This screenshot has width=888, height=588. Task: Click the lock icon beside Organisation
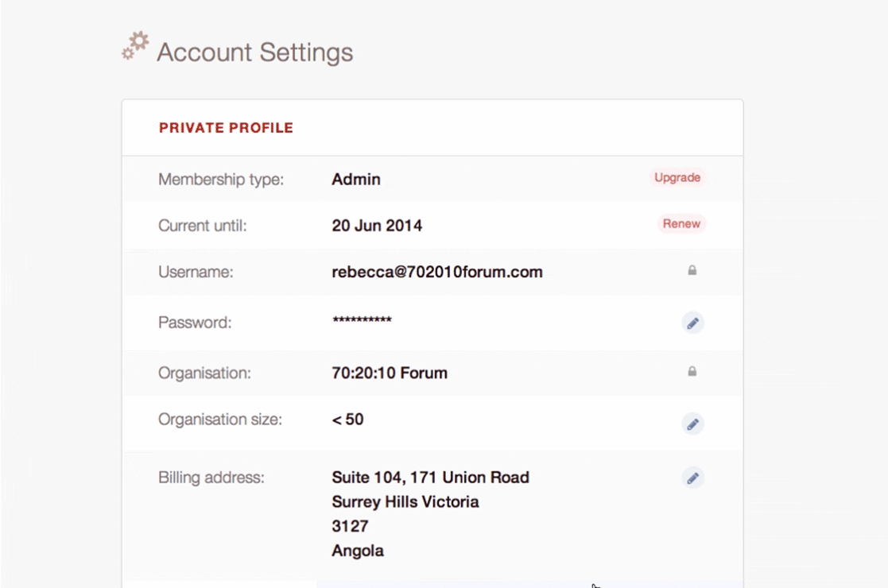pyautogui.click(x=692, y=371)
